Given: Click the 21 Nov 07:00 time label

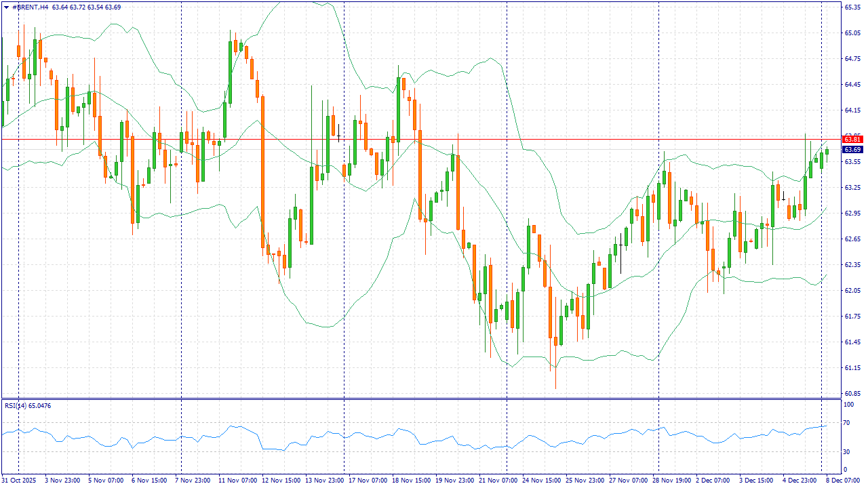Looking at the screenshot, I should (496, 480).
